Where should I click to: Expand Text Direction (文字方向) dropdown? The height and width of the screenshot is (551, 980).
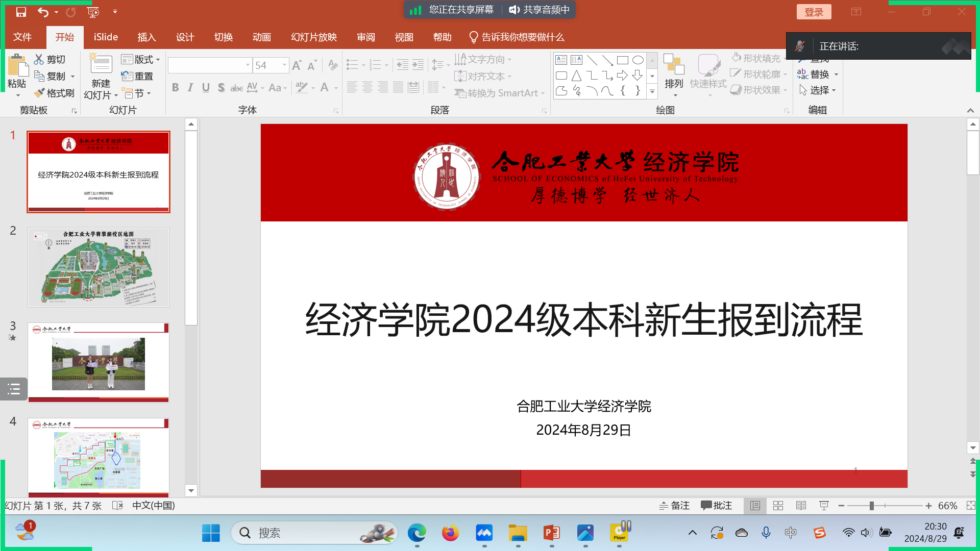click(x=483, y=59)
